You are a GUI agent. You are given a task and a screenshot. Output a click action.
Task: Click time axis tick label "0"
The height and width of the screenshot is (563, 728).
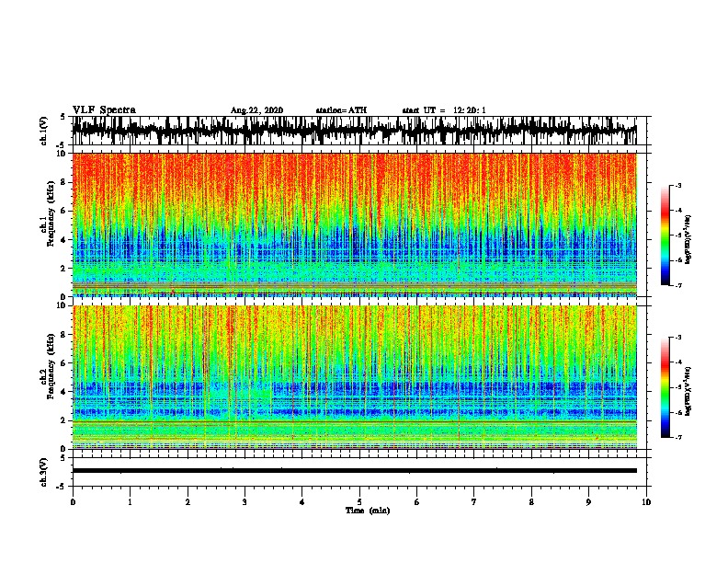73,502
